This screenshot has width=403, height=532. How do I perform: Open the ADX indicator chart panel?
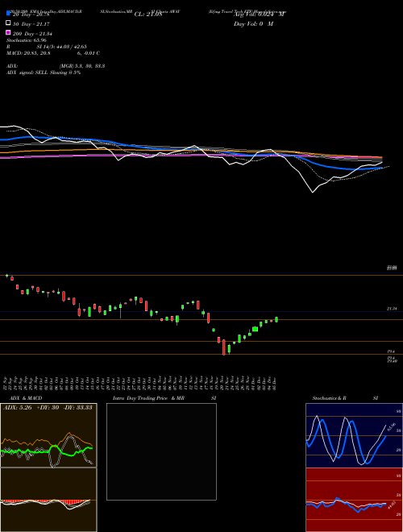pyautogui.click(x=48, y=435)
